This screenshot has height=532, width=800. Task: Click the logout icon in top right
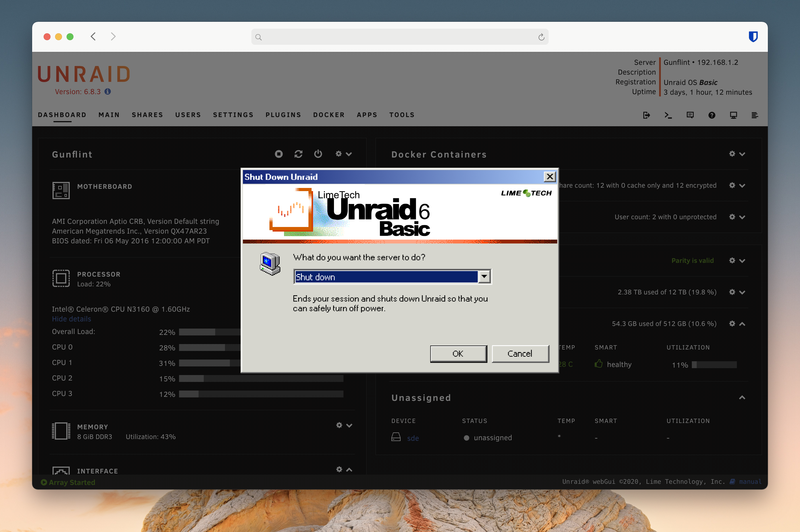(646, 115)
